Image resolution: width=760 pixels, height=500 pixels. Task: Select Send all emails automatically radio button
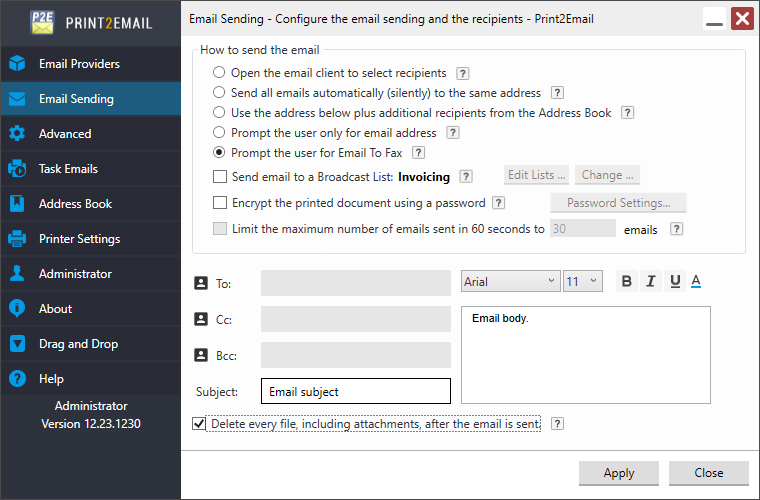pos(219,93)
